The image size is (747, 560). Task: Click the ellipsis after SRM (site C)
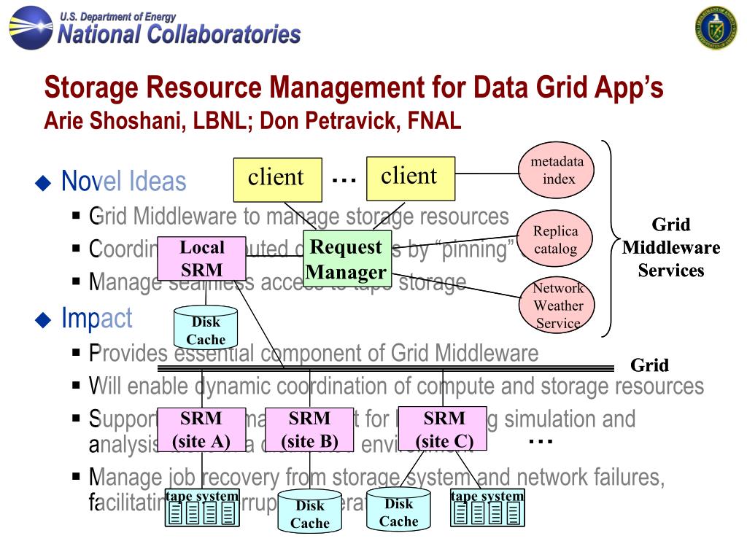pos(541,442)
